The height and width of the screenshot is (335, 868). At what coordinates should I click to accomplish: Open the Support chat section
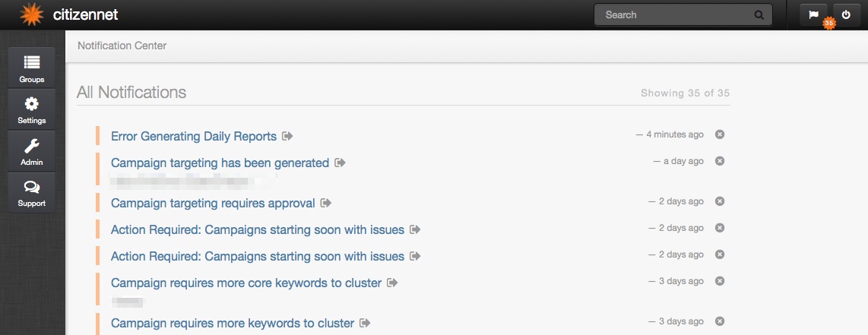[32, 192]
